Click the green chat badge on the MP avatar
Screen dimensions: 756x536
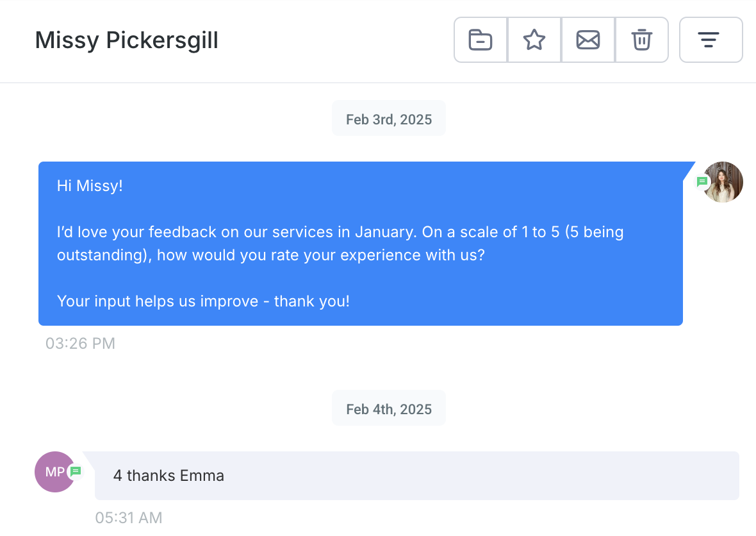pyautogui.click(x=76, y=471)
